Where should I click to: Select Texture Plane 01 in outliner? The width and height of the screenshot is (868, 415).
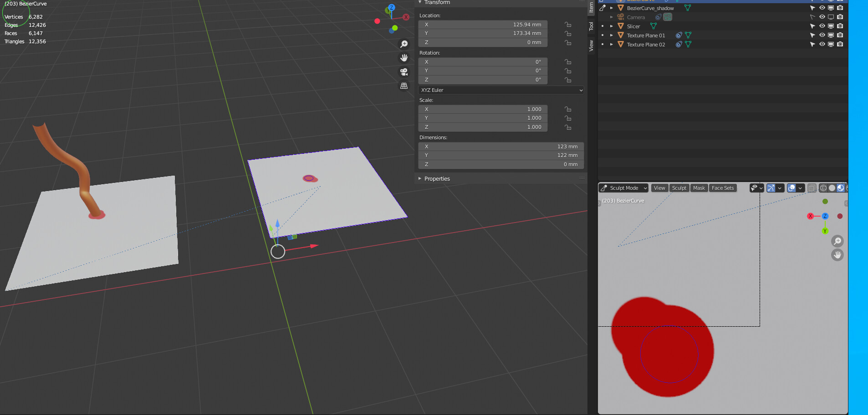tap(646, 35)
